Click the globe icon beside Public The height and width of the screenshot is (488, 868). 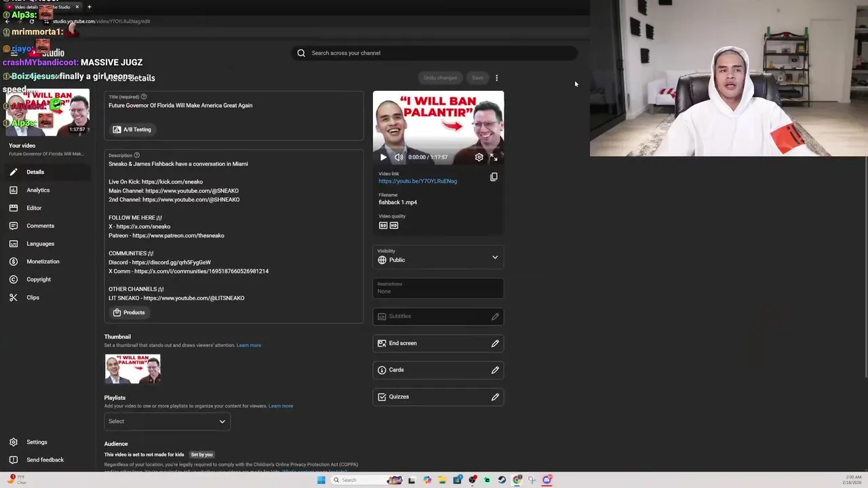382,260
